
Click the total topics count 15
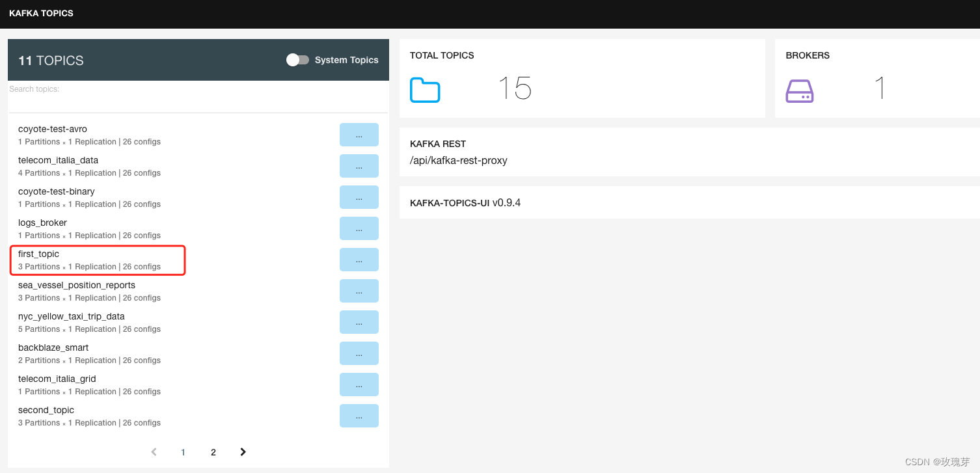click(515, 88)
